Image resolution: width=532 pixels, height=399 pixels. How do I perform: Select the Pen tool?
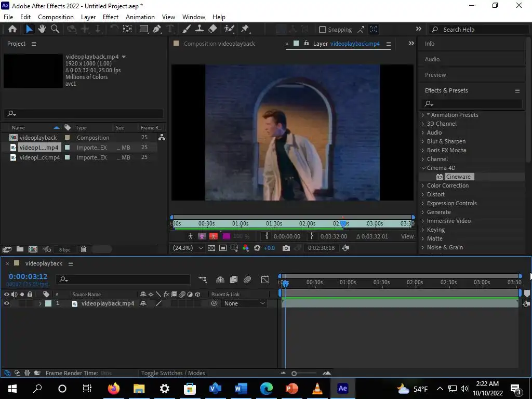pyautogui.click(x=157, y=29)
